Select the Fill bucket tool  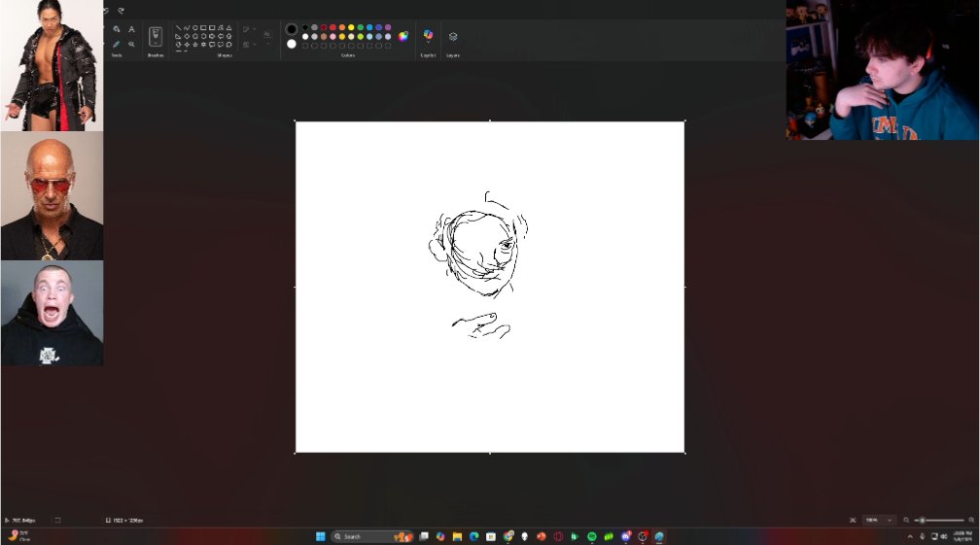pos(117,29)
